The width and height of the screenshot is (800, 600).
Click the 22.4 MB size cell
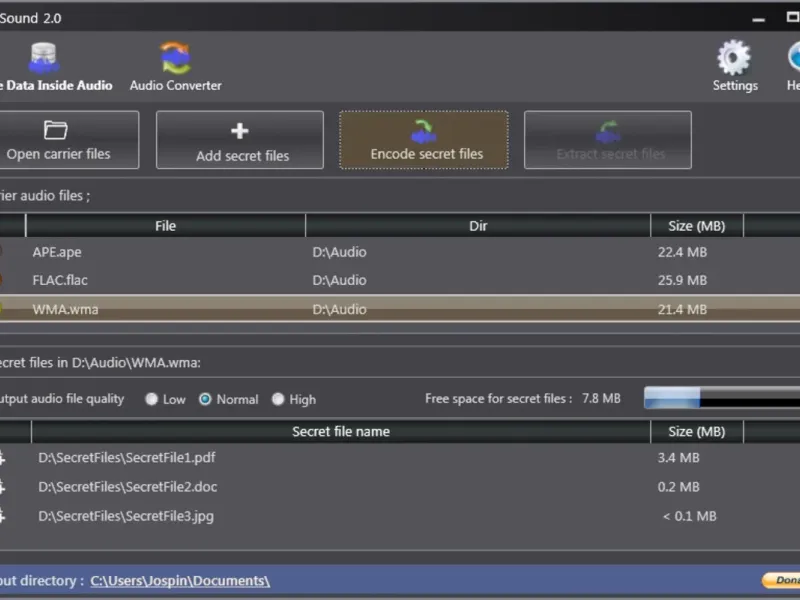(x=682, y=252)
